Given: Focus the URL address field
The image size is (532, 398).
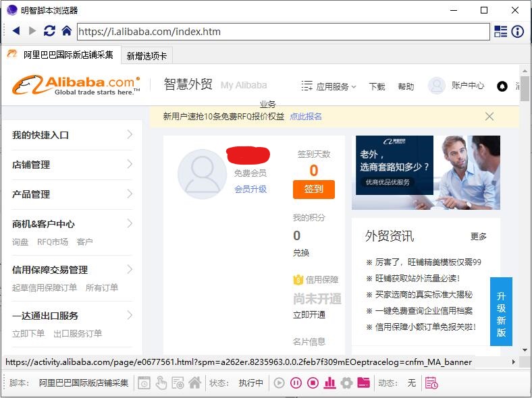Looking at the screenshot, I should [284, 32].
